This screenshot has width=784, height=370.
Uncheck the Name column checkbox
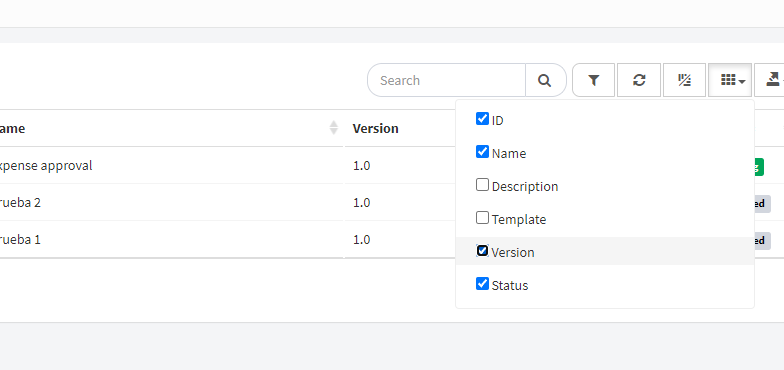482,152
